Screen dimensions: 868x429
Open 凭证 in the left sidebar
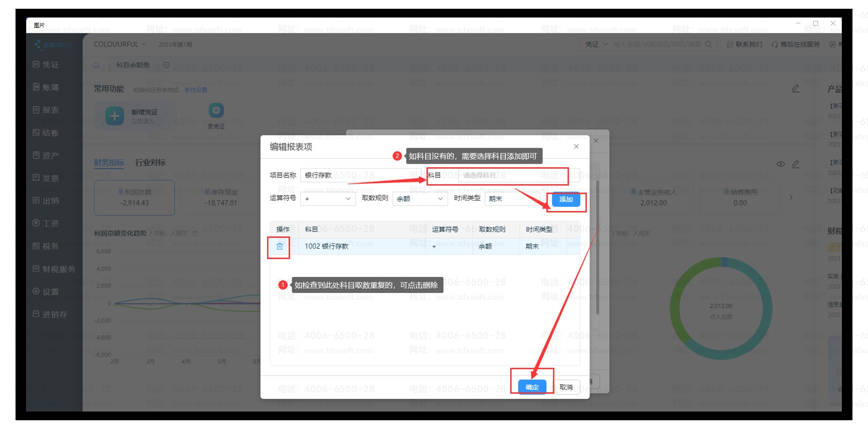pos(50,65)
